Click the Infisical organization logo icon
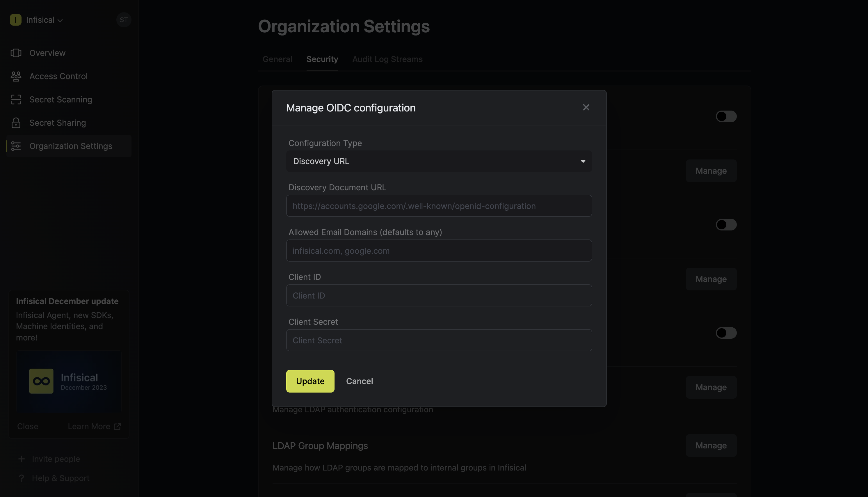Viewport: 868px width, 497px height. (15, 20)
